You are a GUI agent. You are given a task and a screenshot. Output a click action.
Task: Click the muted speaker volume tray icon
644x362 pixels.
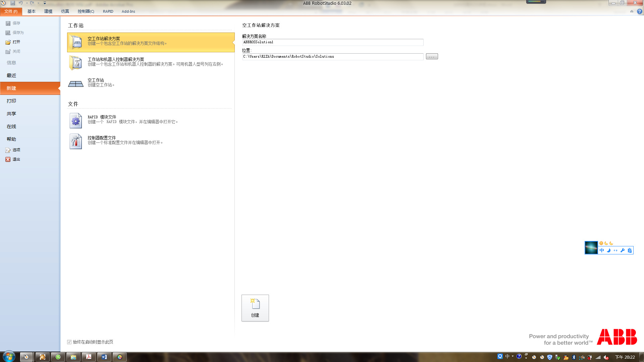point(606,357)
